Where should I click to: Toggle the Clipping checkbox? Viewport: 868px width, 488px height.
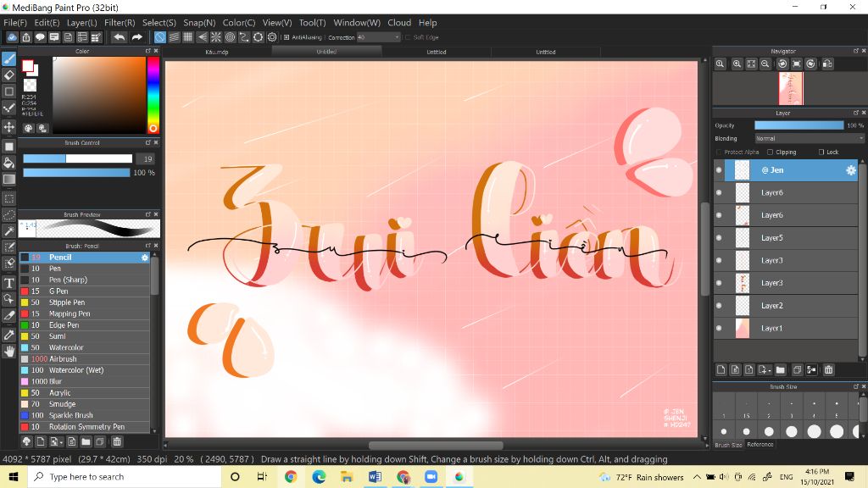(770, 152)
